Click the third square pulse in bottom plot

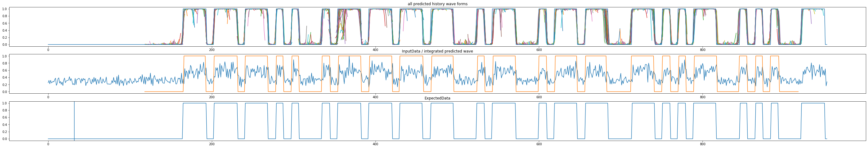[x=256, y=103]
